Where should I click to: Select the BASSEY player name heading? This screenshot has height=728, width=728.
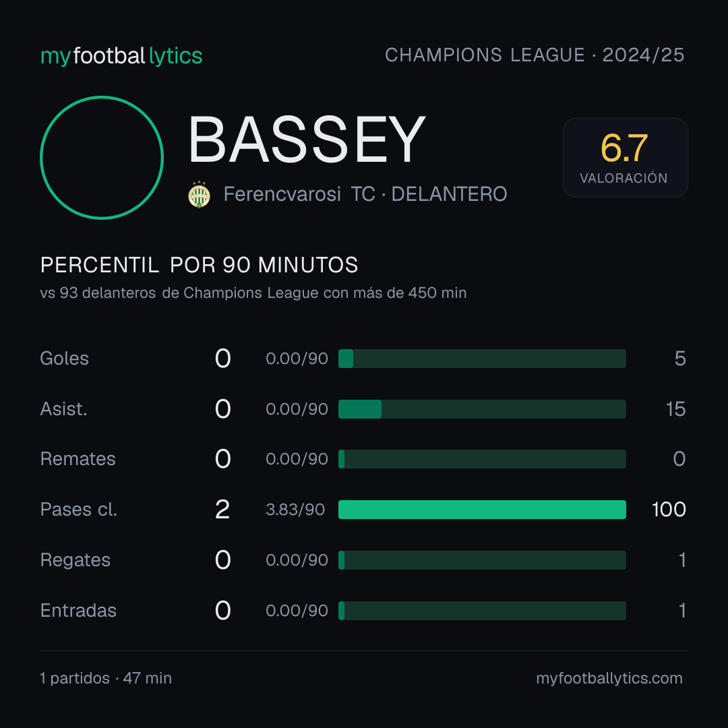(x=307, y=140)
